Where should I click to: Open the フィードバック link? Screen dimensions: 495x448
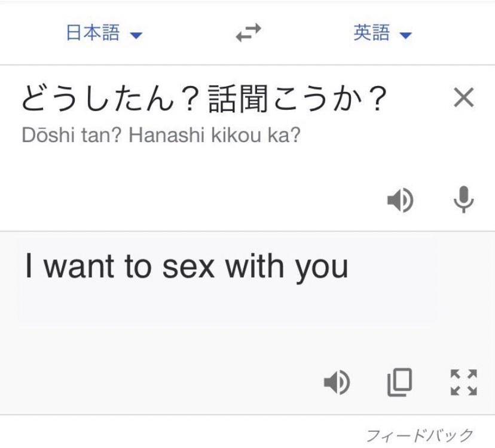[x=420, y=435]
